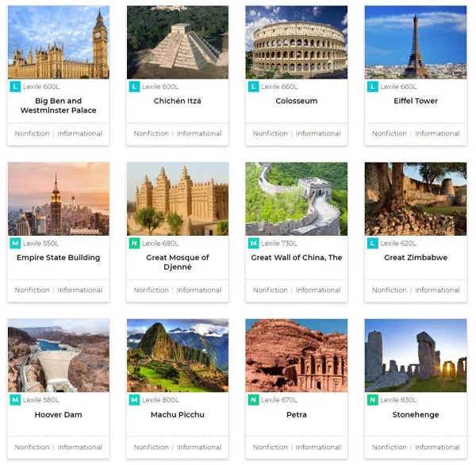
Task: Click the Petra title text
Action: tap(297, 414)
